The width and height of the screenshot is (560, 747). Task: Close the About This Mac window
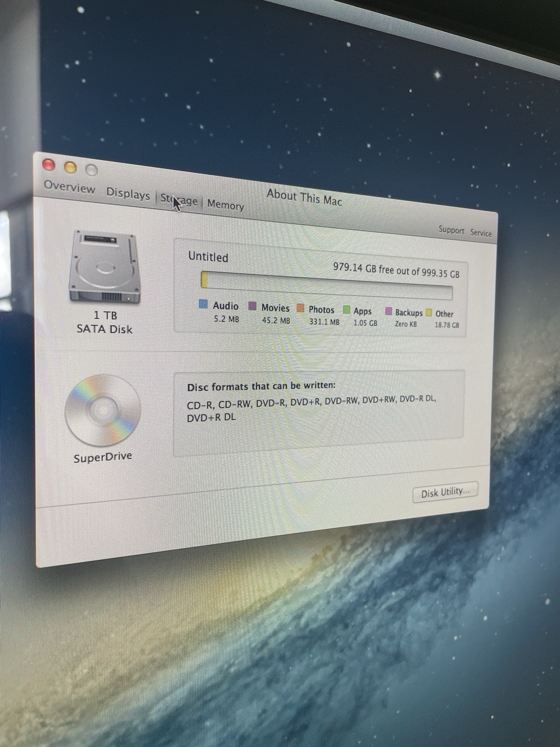click(49, 165)
